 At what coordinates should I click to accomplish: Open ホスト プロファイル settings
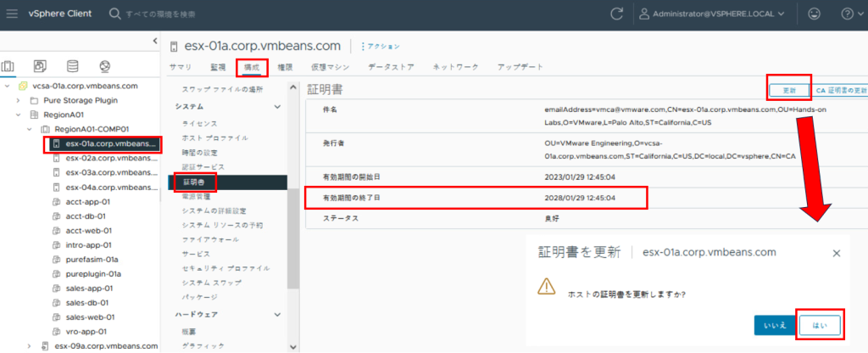click(214, 138)
